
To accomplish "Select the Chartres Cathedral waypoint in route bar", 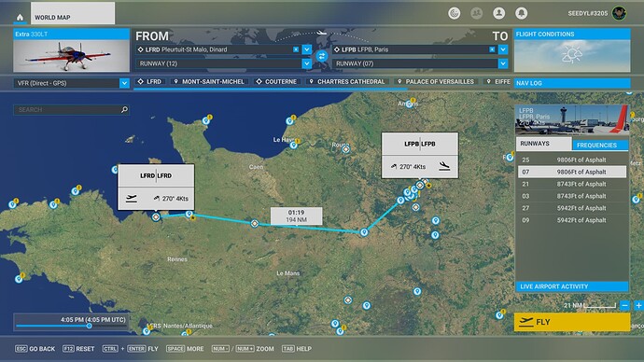I will click(347, 82).
